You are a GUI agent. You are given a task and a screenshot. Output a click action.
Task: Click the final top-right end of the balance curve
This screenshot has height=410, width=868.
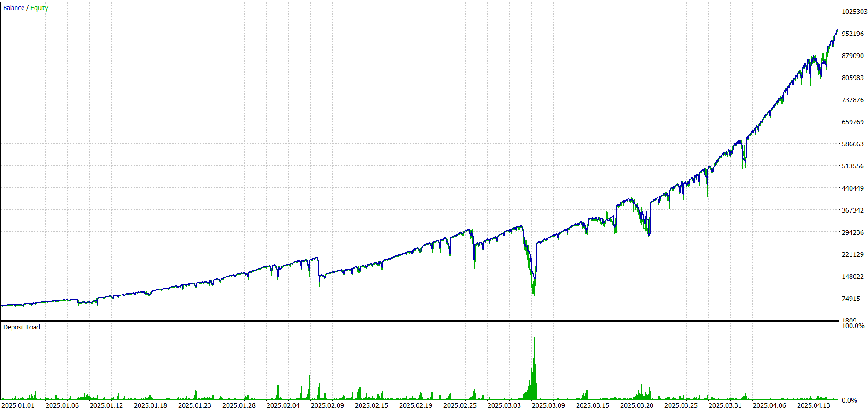point(837,31)
